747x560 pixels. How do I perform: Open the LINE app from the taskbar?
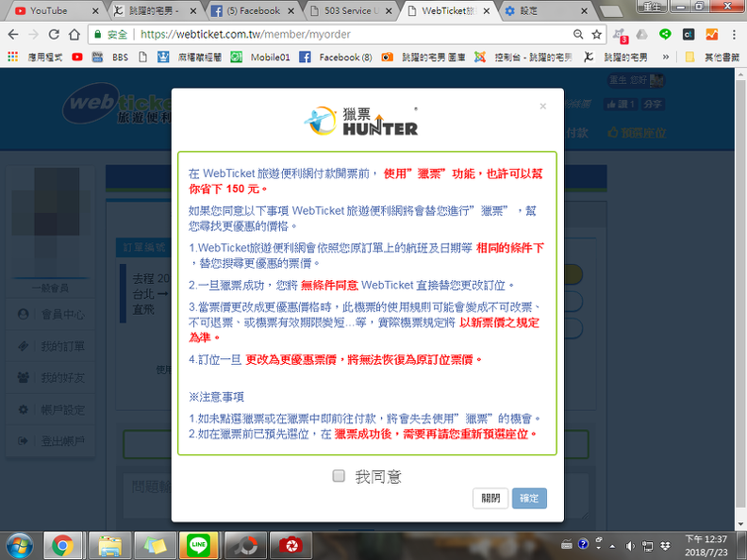pyautogui.click(x=198, y=546)
